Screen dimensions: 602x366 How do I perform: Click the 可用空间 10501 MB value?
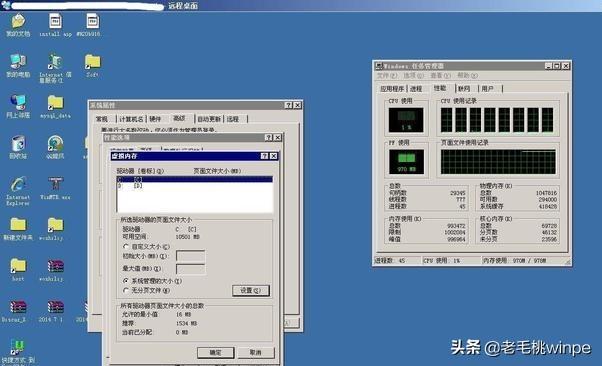(x=187, y=237)
